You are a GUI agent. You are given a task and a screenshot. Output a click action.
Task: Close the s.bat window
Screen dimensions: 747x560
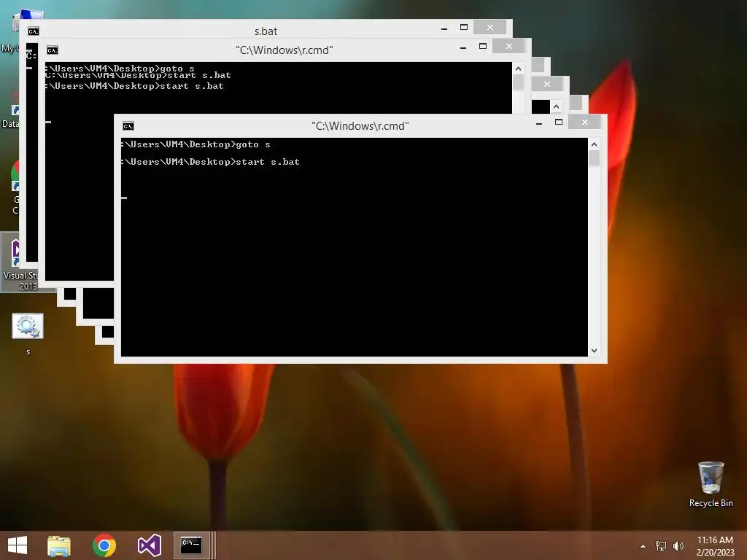click(x=489, y=28)
